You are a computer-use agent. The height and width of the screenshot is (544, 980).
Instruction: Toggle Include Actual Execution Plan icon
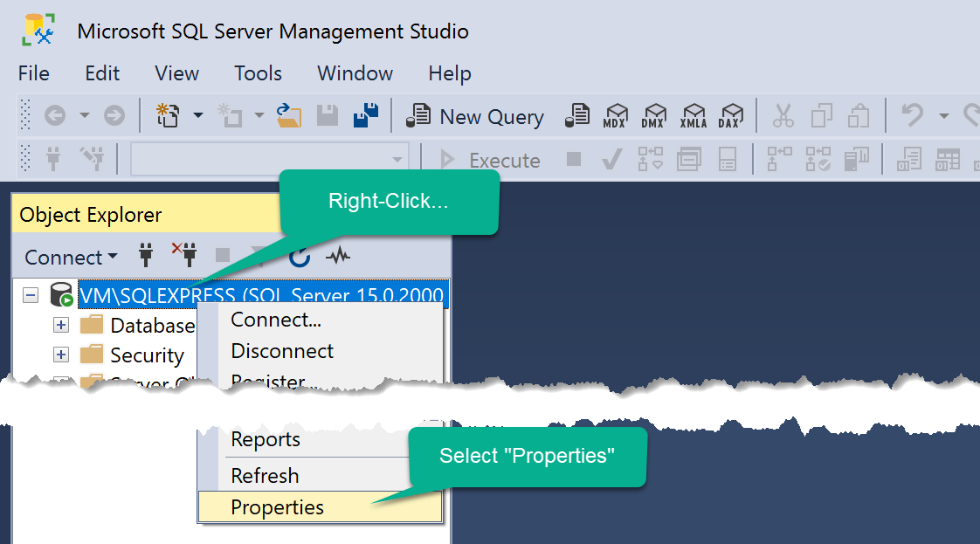tap(779, 159)
